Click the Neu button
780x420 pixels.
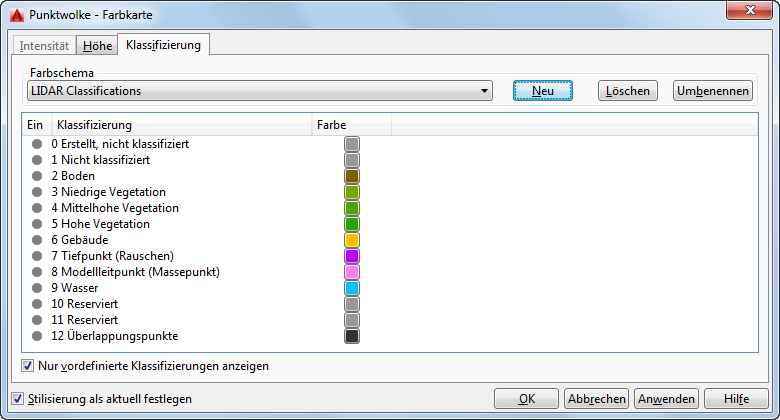pyautogui.click(x=543, y=91)
